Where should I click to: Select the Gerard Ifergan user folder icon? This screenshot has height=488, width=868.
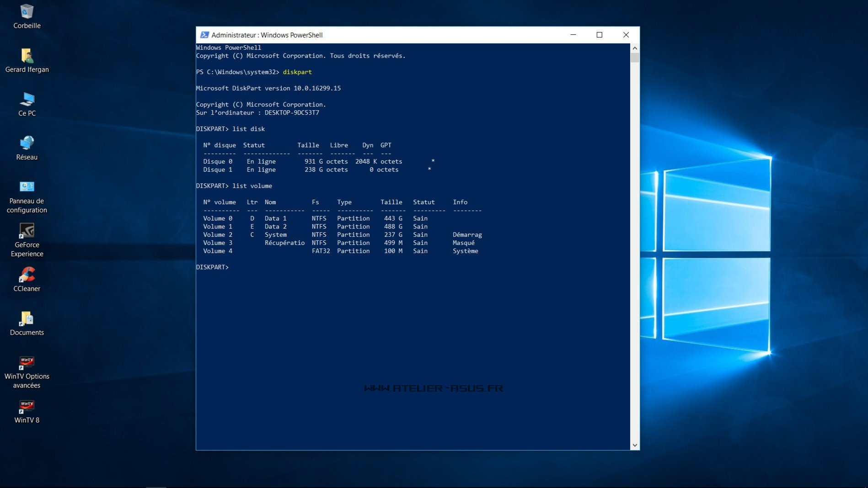(27, 56)
